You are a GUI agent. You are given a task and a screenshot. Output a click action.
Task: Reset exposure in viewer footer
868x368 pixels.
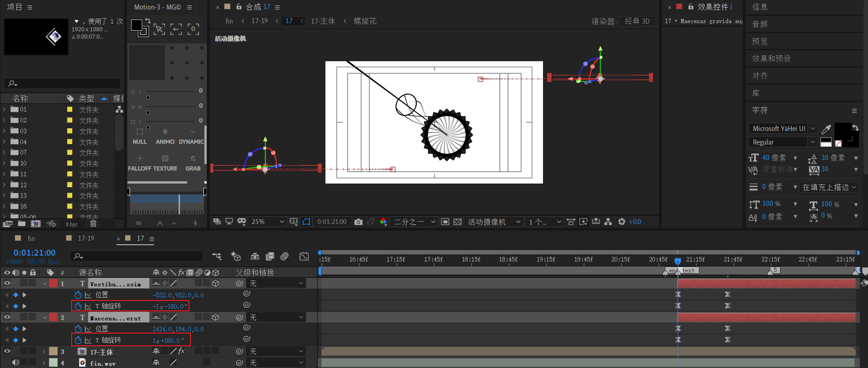tap(621, 222)
